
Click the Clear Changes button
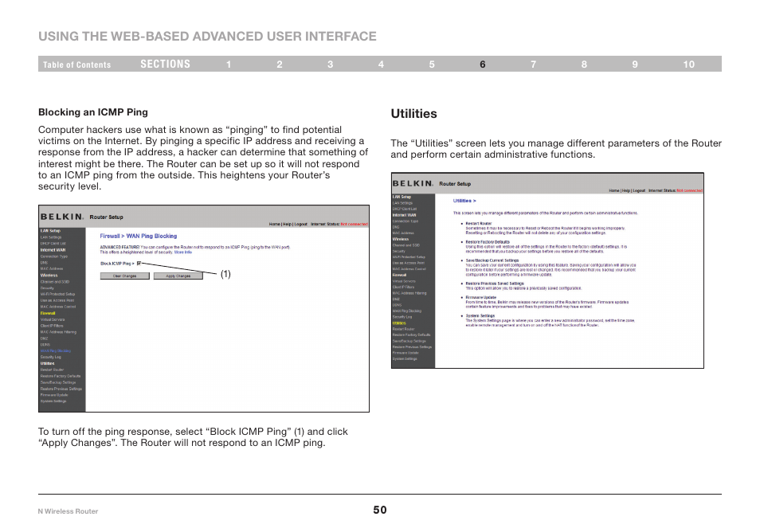coord(124,276)
